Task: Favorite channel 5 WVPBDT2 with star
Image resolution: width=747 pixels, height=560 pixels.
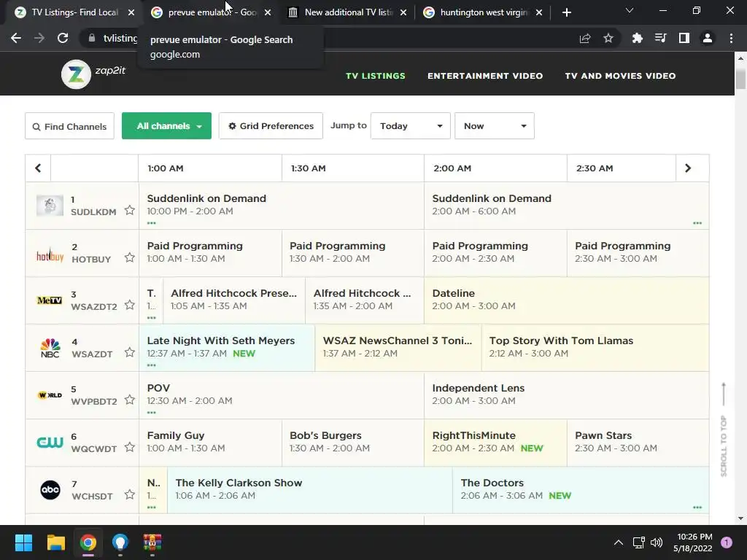Action: [x=130, y=400]
